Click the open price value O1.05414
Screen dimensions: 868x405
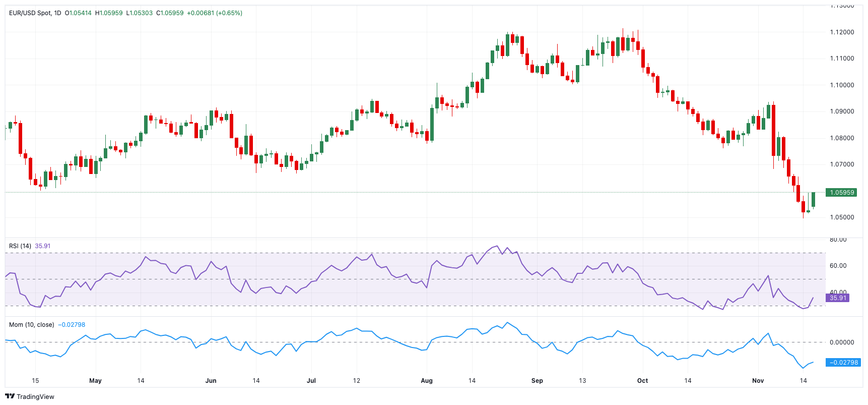(x=78, y=13)
